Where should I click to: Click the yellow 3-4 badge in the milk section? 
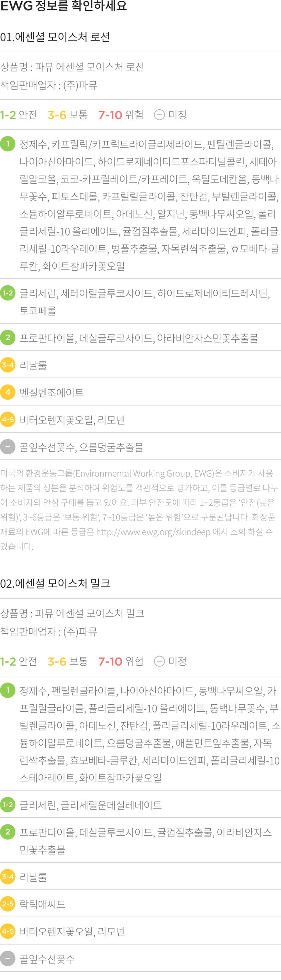click(7, 876)
